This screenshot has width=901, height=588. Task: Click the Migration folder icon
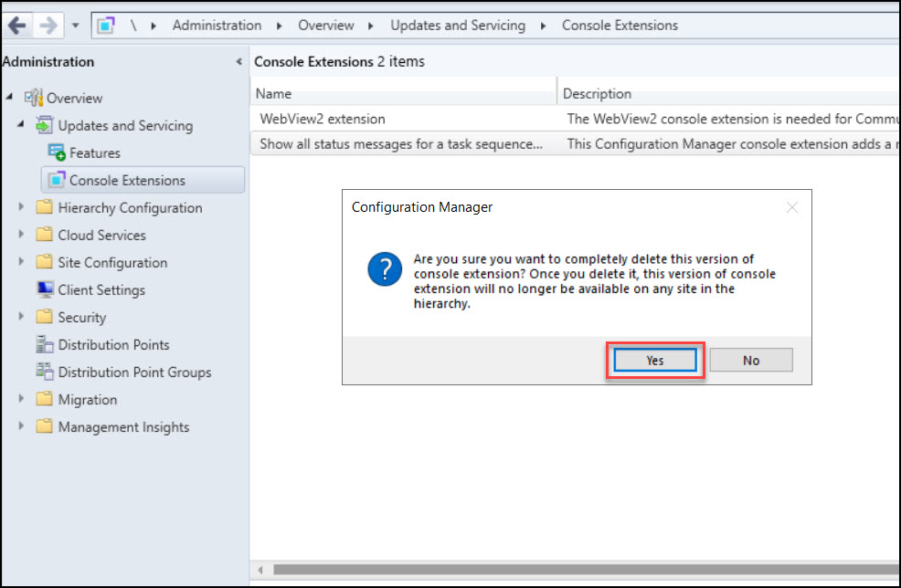point(44,398)
